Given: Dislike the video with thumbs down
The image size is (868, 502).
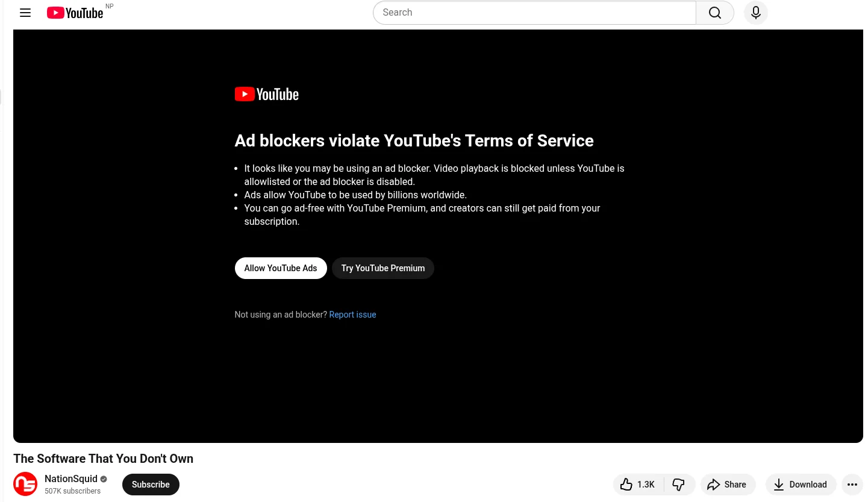Looking at the screenshot, I should pyautogui.click(x=679, y=485).
